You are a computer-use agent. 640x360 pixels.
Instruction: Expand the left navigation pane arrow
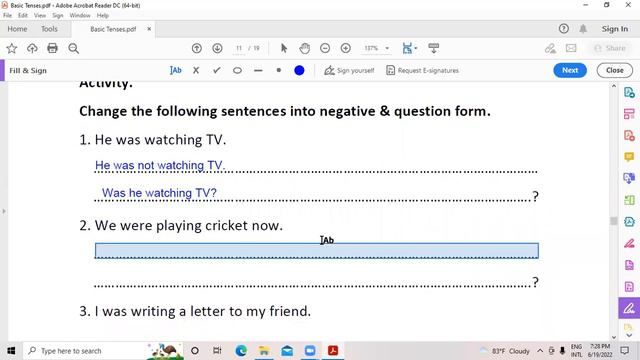(x=4, y=211)
